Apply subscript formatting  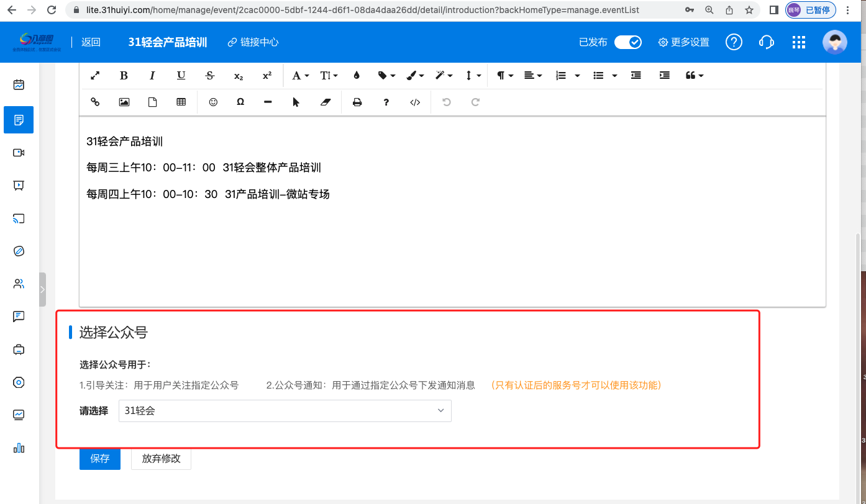click(239, 75)
